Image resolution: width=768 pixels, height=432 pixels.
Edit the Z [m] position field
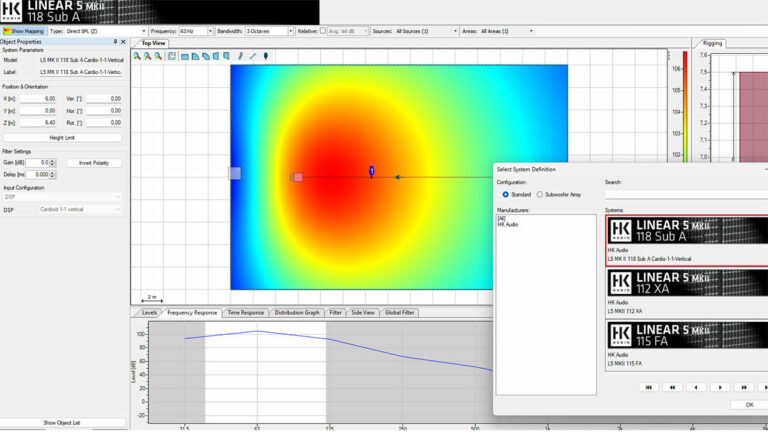[38, 122]
